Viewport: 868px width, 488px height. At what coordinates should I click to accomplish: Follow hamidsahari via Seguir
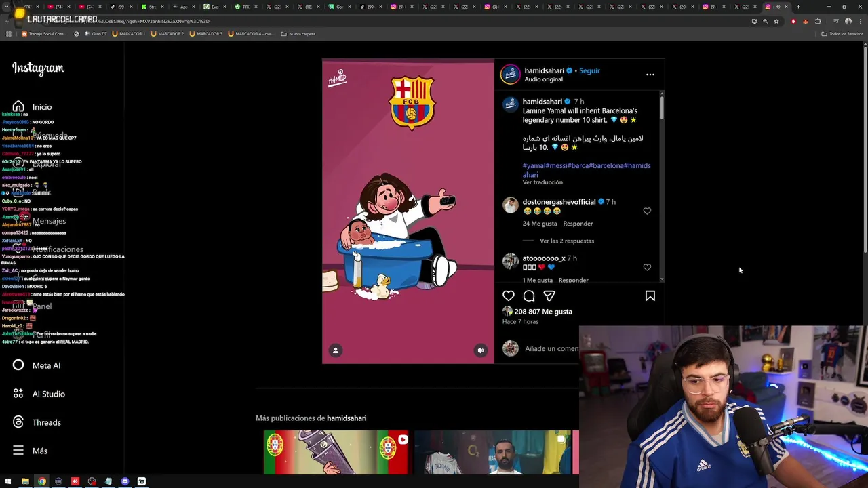point(589,70)
